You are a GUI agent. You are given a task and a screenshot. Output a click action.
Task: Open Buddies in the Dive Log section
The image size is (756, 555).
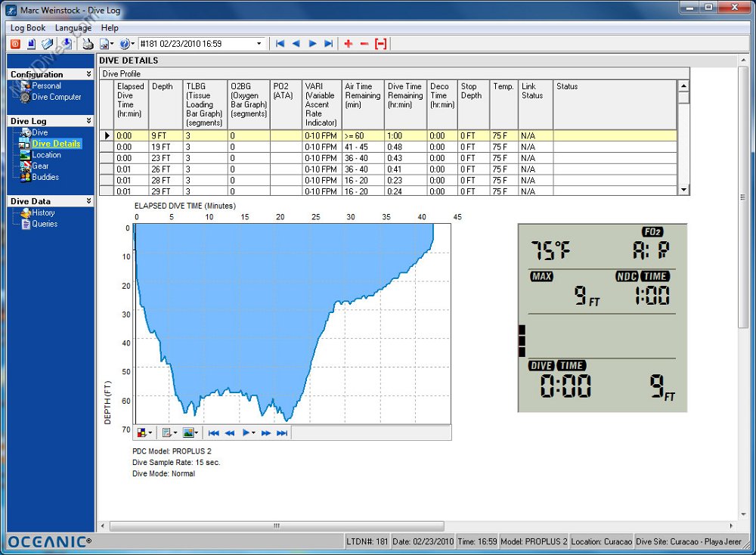45,177
